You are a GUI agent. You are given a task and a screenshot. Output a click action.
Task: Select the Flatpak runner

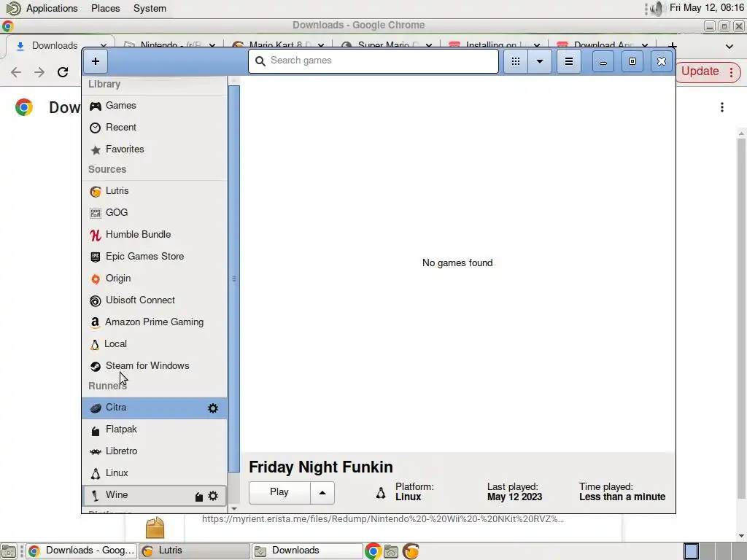tap(155, 429)
